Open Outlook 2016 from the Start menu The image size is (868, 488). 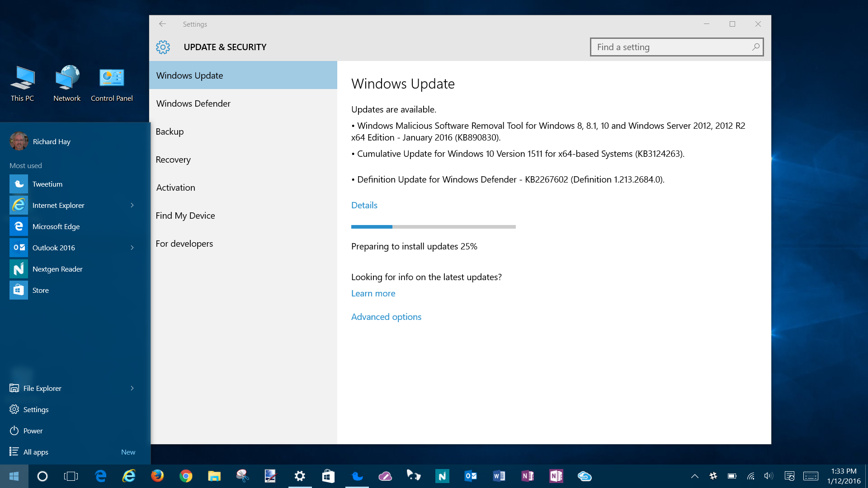tap(53, 248)
